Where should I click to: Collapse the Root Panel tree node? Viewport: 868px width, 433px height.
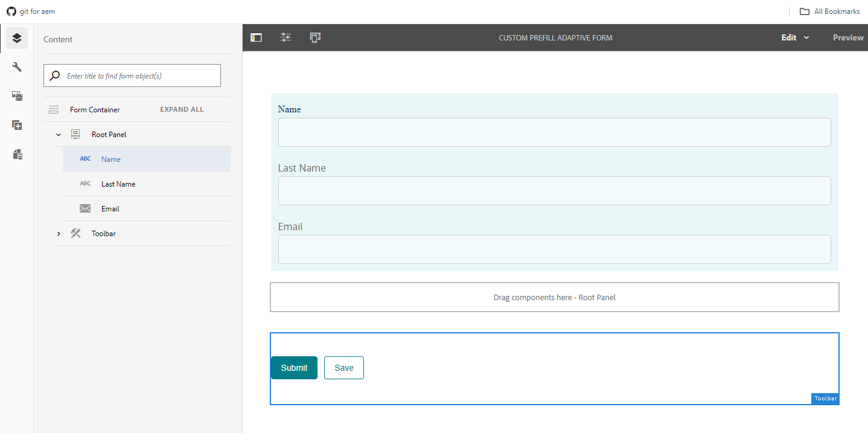point(59,135)
